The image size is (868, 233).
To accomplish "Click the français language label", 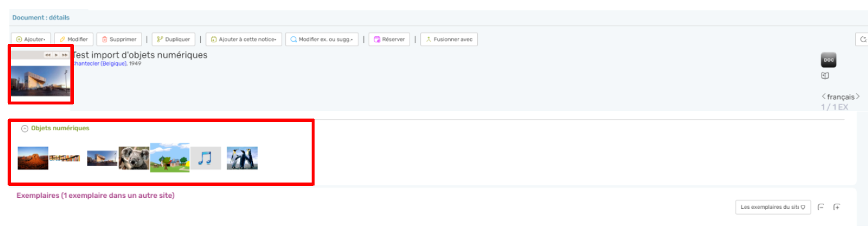I will [840, 96].
